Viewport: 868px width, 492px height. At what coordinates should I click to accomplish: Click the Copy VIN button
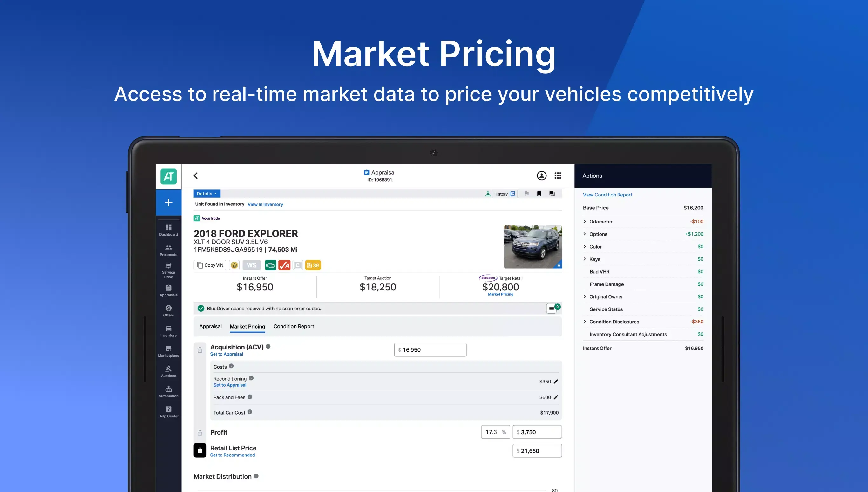click(210, 265)
